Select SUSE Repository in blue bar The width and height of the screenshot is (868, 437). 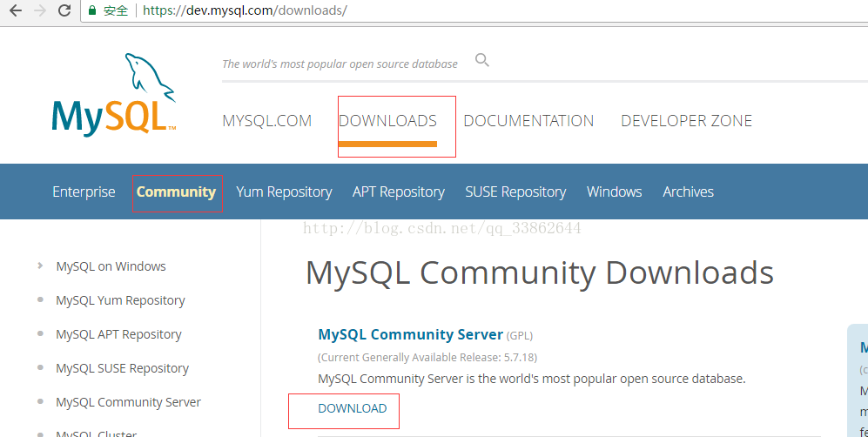515,192
